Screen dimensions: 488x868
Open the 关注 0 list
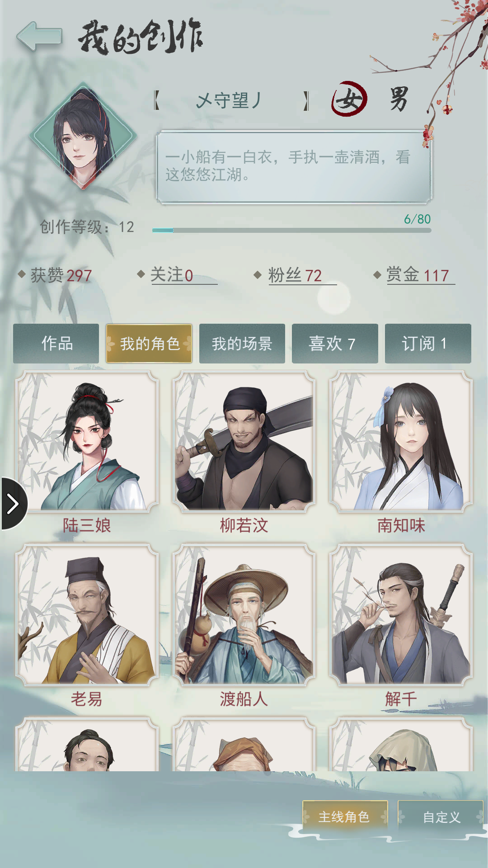click(178, 275)
